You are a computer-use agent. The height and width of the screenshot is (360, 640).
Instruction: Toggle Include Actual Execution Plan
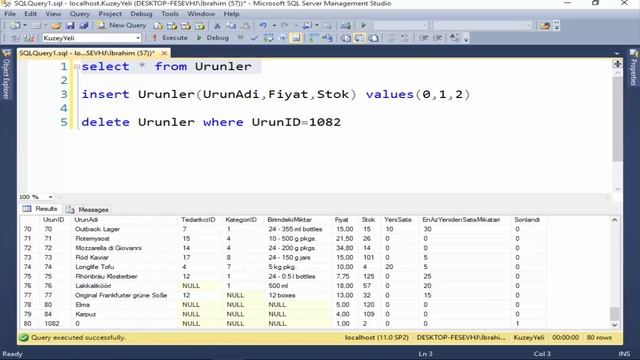(x=313, y=38)
